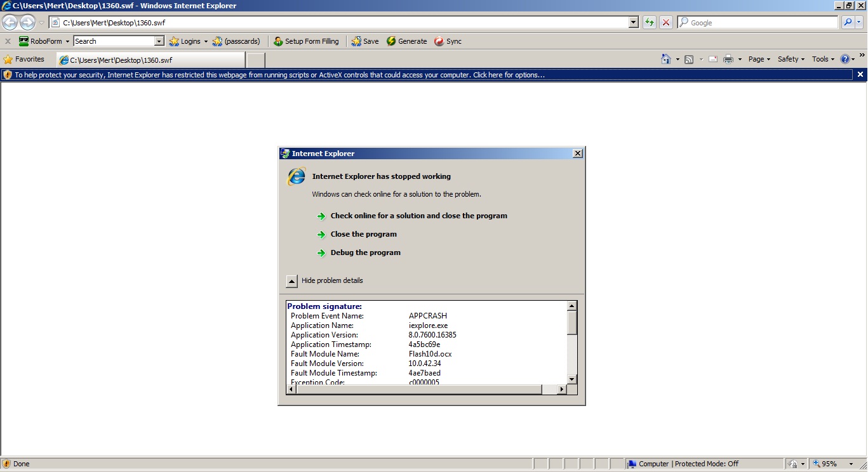
Task: Click the 8.0.7600.16385 version value
Action: [x=432, y=335]
